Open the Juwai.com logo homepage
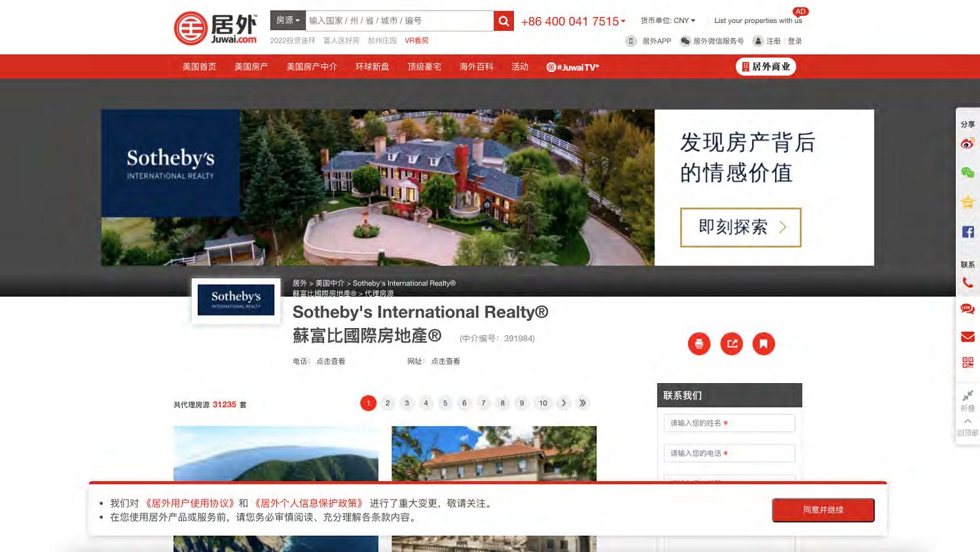This screenshot has width=980, height=552. tap(216, 29)
